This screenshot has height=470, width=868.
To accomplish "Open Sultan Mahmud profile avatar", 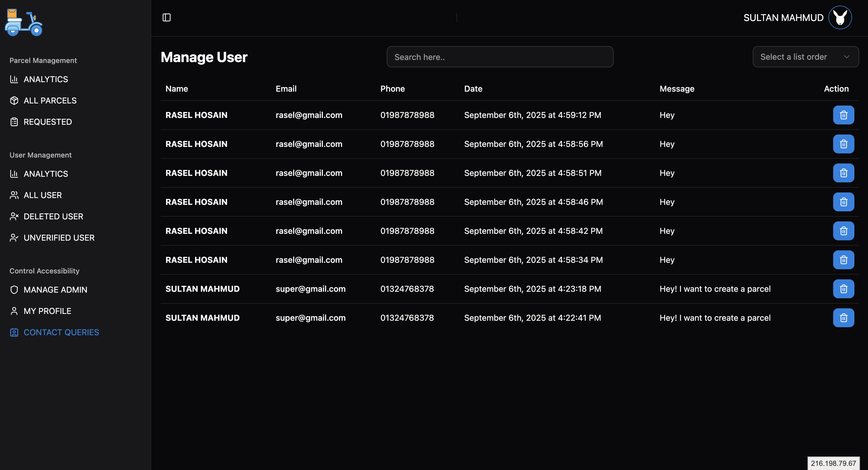I will pyautogui.click(x=840, y=17).
